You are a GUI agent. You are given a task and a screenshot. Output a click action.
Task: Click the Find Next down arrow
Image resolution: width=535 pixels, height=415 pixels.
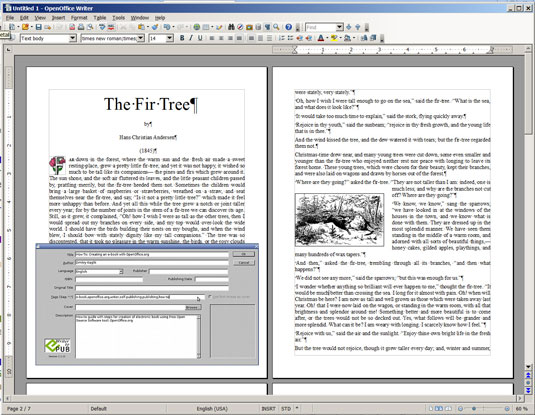349,27
